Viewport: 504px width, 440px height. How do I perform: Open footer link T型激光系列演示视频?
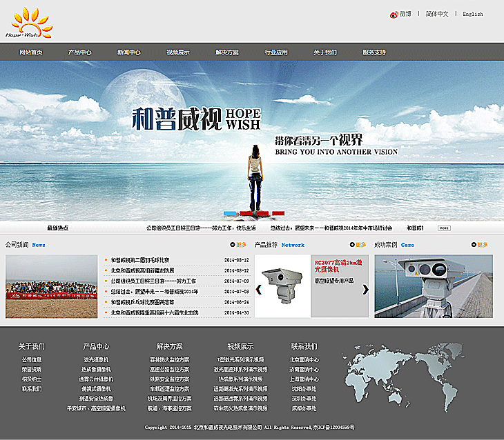[x=240, y=360]
